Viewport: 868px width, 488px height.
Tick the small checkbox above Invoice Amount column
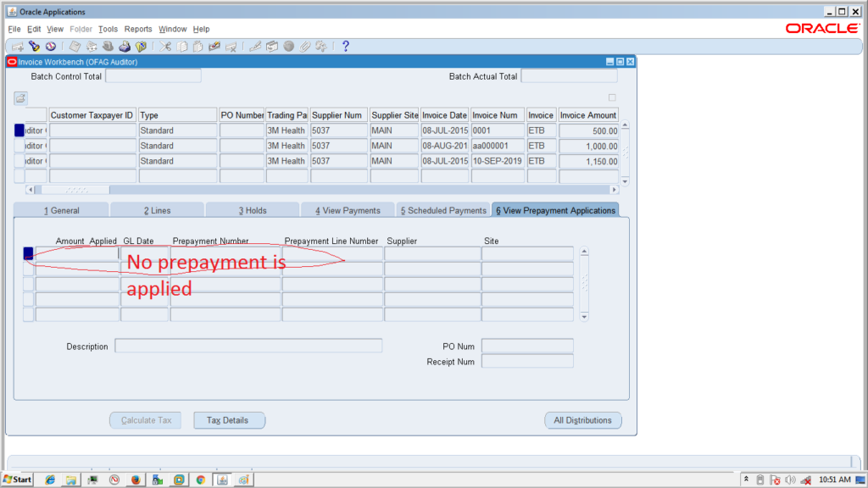pyautogui.click(x=612, y=97)
